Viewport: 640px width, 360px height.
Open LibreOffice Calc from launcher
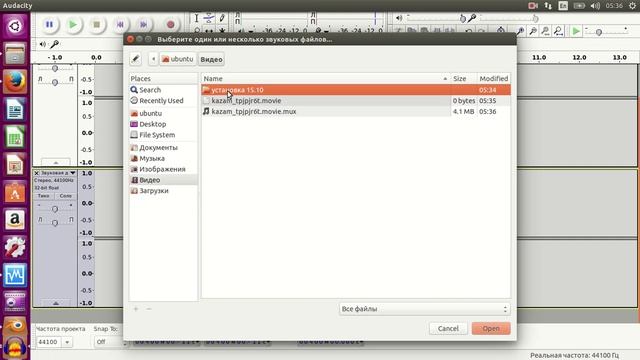tap(15, 137)
